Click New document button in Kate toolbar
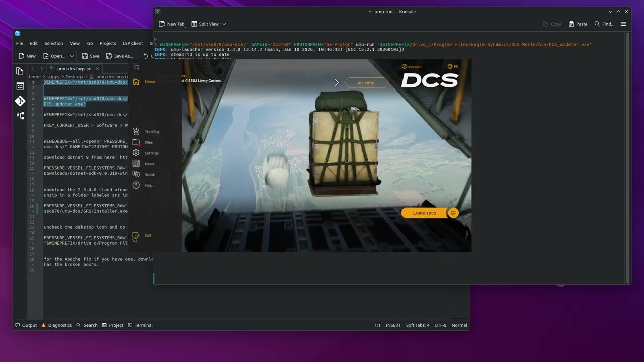 27,56
